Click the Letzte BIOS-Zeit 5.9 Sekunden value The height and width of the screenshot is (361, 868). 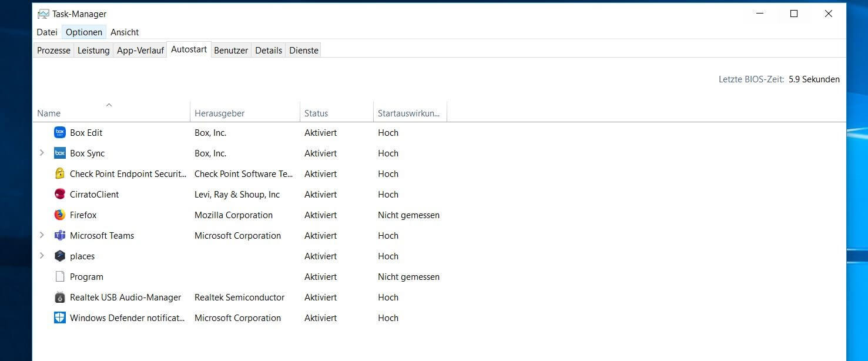click(x=814, y=79)
